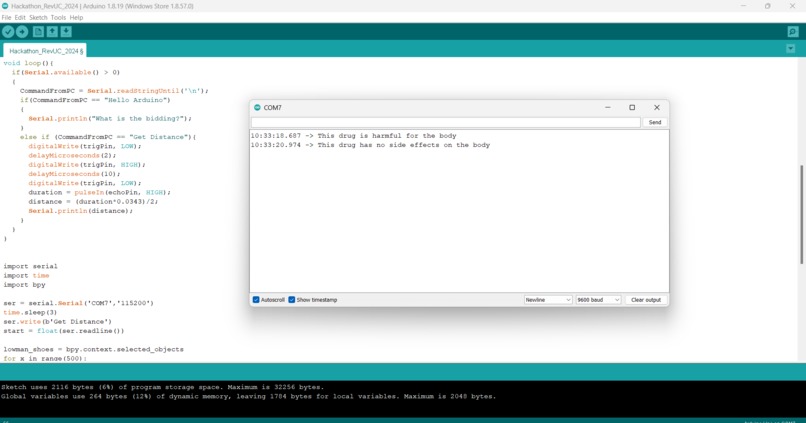Screen dimensions: 806x423
Task: Open the File menu
Action: (x=6, y=17)
